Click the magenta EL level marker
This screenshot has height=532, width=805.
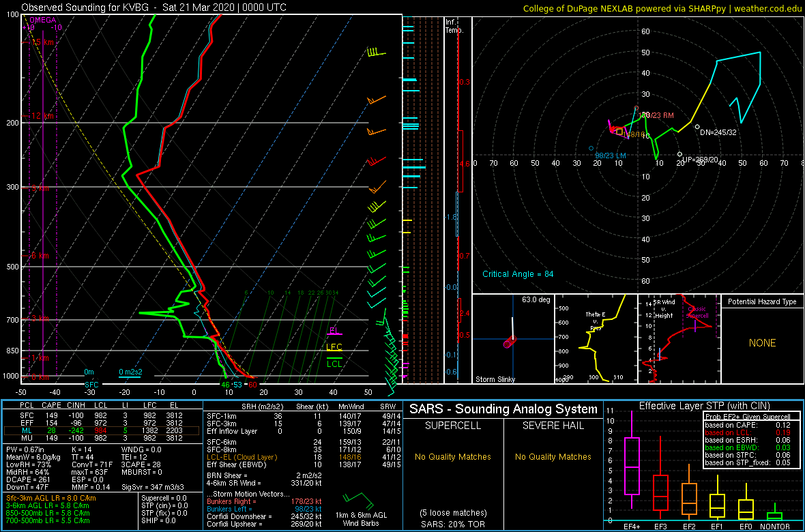334,331
